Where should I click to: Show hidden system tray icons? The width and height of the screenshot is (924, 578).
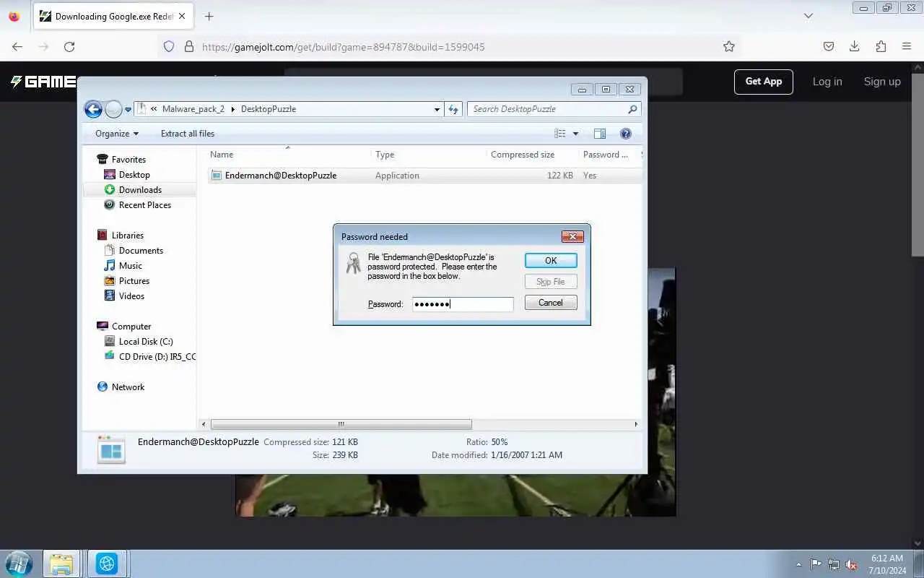(x=798, y=564)
